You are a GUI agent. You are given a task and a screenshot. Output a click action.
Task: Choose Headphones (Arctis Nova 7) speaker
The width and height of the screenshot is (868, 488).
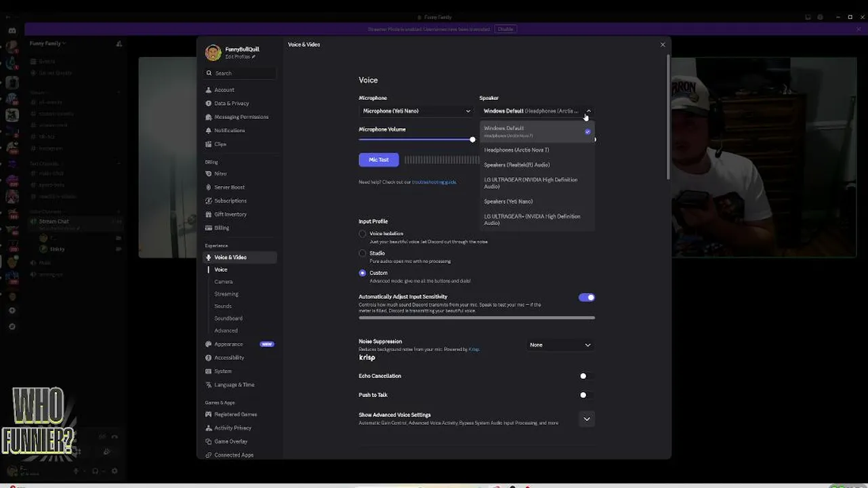tap(537, 150)
